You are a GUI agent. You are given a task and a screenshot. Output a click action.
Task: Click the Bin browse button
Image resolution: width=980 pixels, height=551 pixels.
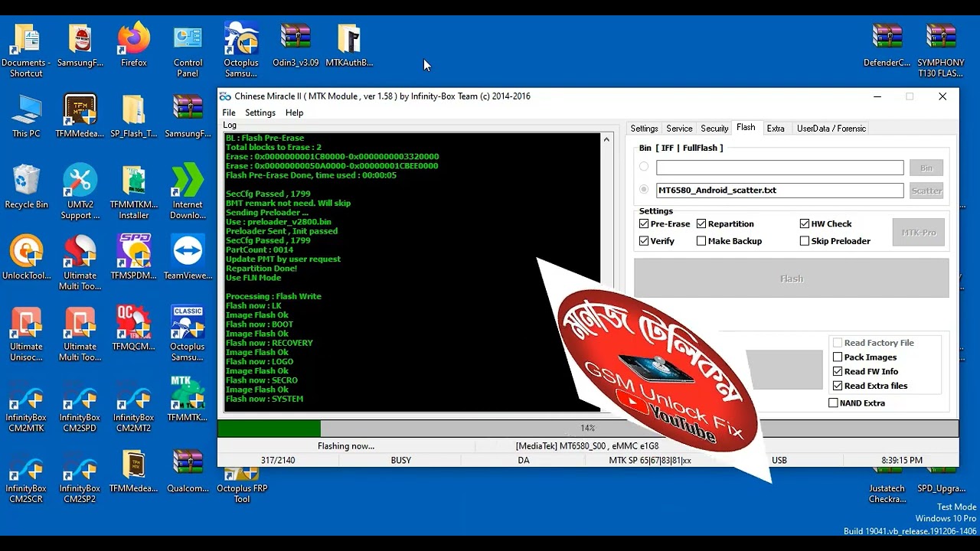point(926,168)
